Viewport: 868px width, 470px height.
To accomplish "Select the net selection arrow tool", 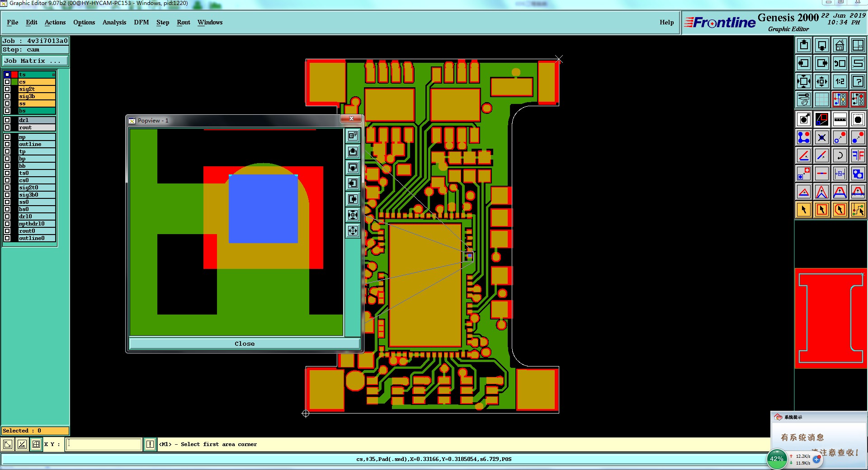I will point(858,210).
